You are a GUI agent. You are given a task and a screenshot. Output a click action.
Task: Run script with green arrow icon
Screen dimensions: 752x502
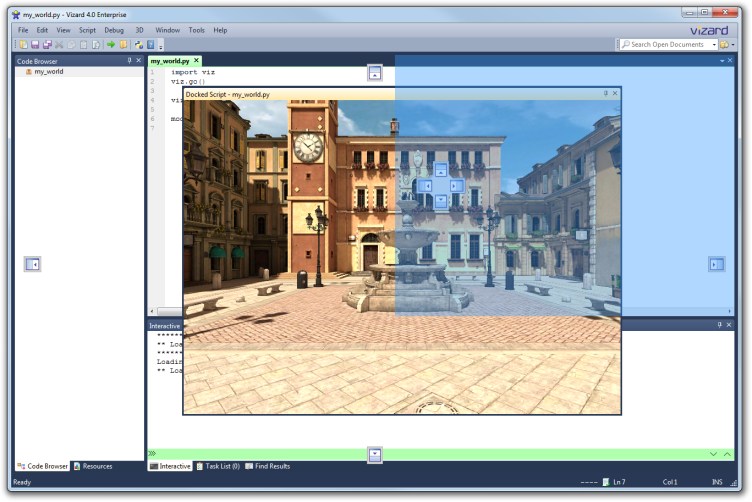click(111, 45)
